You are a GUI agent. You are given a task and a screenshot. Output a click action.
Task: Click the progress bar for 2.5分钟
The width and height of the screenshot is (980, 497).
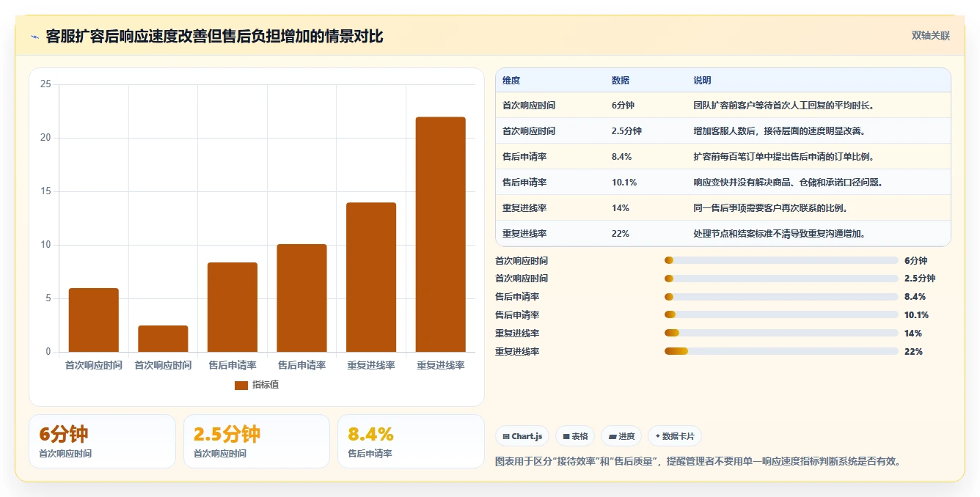click(x=781, y=279)
